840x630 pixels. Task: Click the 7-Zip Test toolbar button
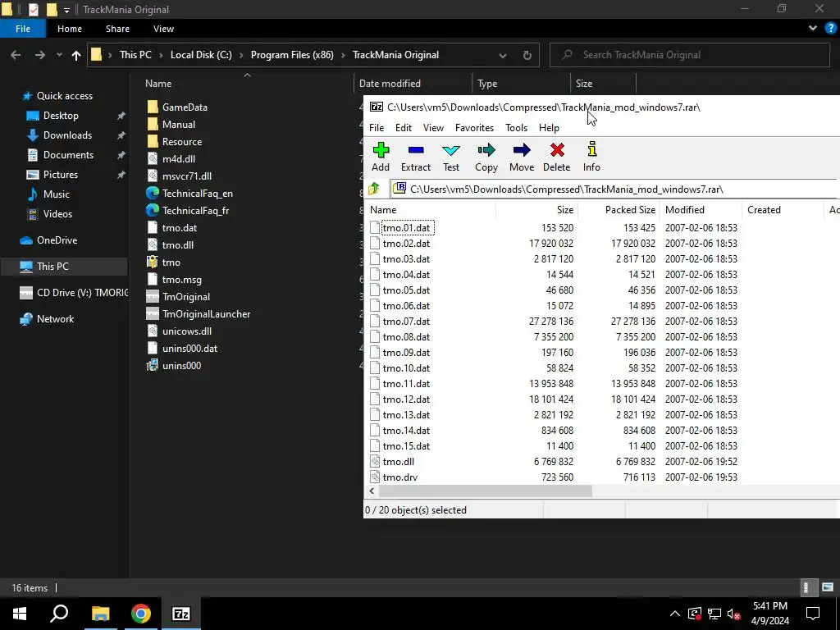451,157
